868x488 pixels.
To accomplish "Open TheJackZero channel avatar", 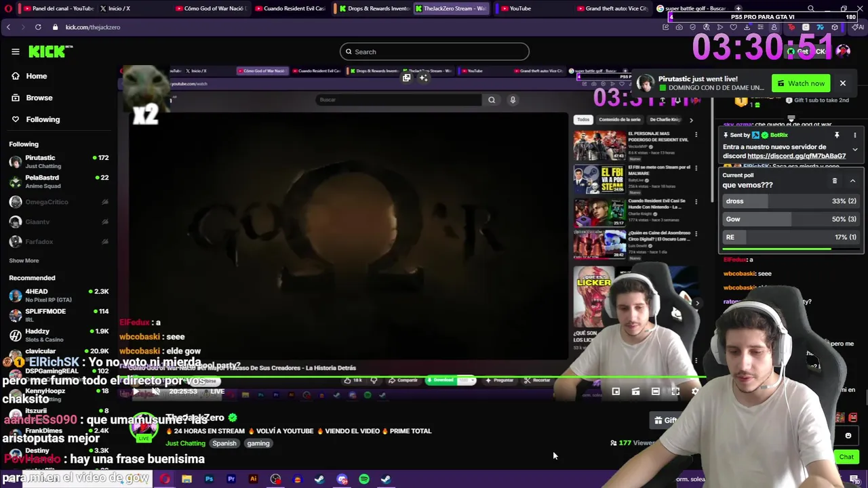I will point(144,427).
